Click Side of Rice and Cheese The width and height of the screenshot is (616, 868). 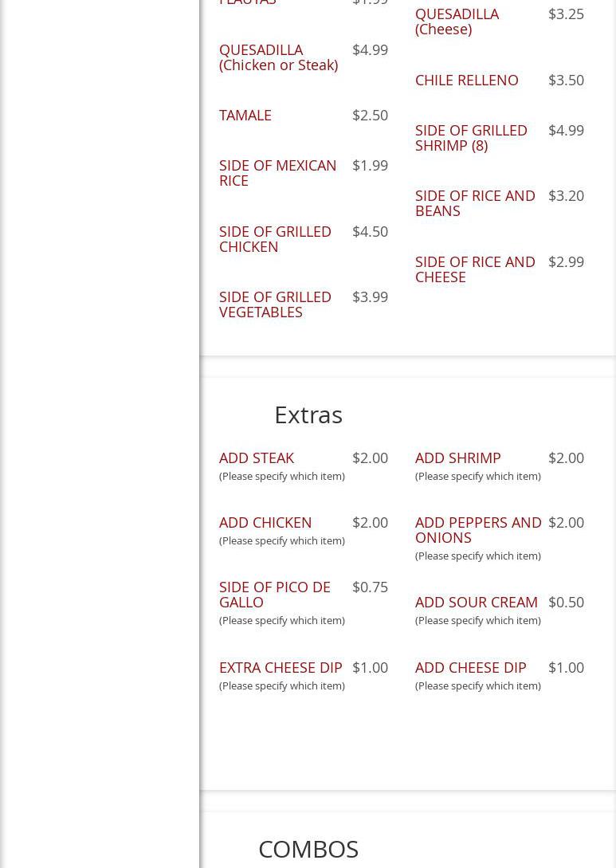pyautogui.click(x=475, y=269)
